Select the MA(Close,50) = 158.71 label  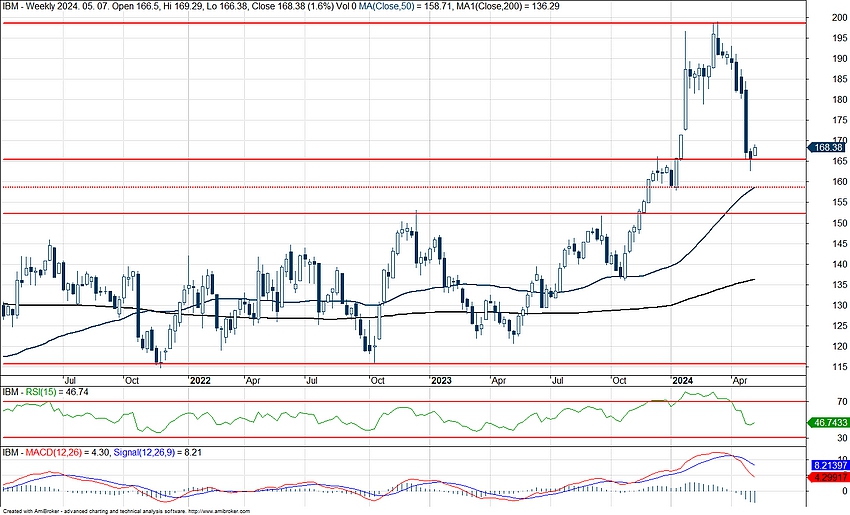click(405, 6)
